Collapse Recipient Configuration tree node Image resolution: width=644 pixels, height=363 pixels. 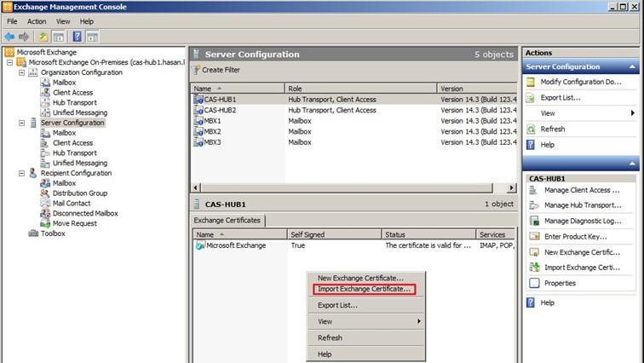tap(22, 173)
